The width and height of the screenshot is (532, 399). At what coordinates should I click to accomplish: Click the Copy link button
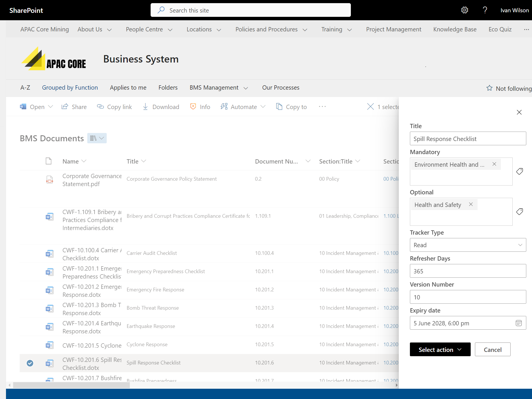114,107
